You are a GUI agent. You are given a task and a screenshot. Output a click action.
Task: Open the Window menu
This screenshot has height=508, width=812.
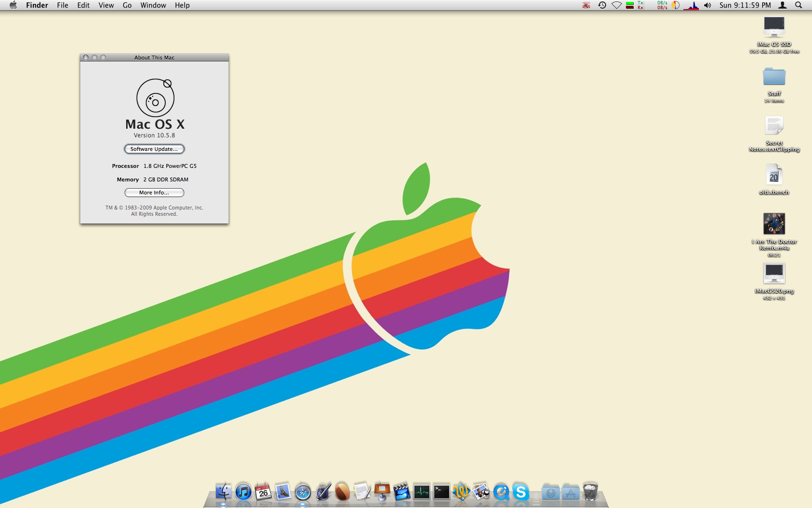click(153, 5)
